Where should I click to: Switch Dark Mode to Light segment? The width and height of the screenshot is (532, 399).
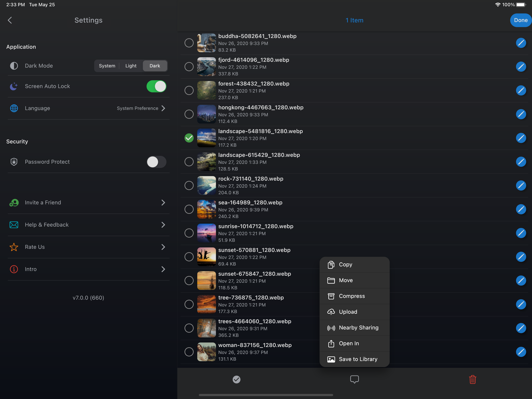(x=131, y=66)
